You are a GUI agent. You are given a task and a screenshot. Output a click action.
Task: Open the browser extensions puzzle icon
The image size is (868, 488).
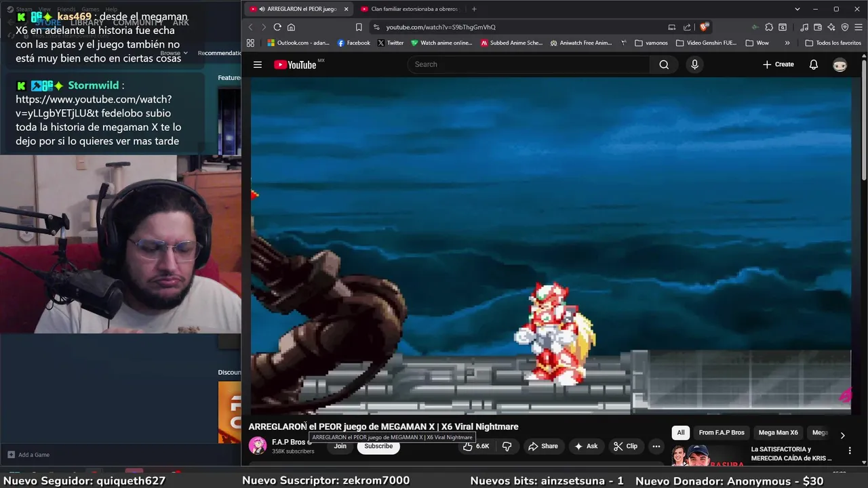pos(769,27)
